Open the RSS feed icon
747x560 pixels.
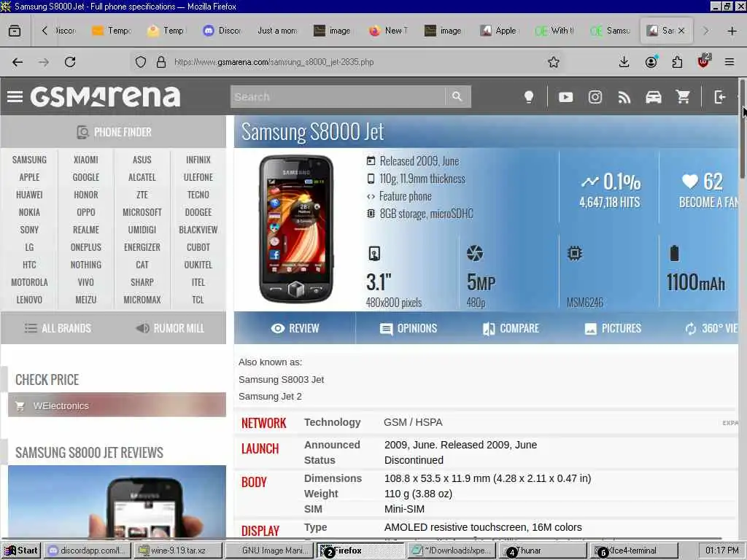(x=624, y=97)
